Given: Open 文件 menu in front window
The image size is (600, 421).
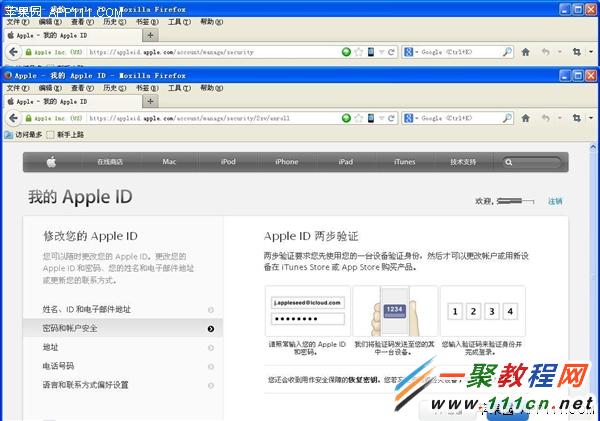Looking at the screenshot, I should [18, 88].
